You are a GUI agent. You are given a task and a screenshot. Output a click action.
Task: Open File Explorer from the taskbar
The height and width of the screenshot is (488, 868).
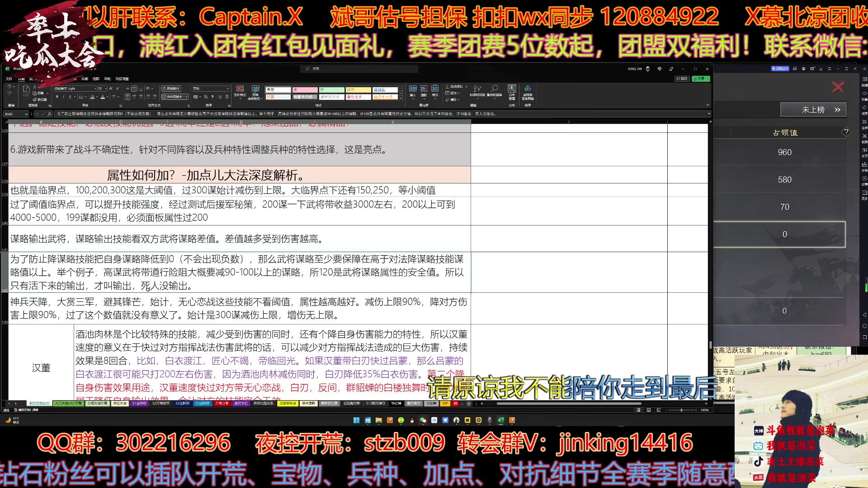pyautogui.click(x=379, y=420)
